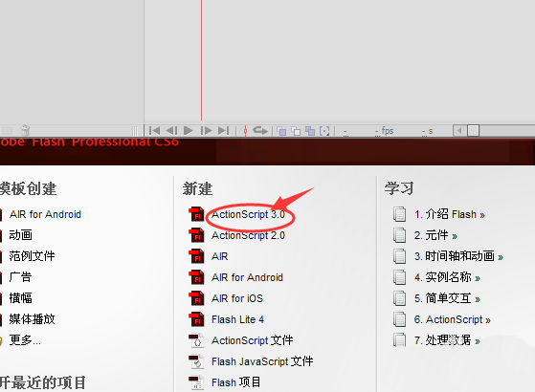Image resolution: width=535 pixels, height=392 pixels.
Task: Create new AIR document
Action: tap(220, 256)
